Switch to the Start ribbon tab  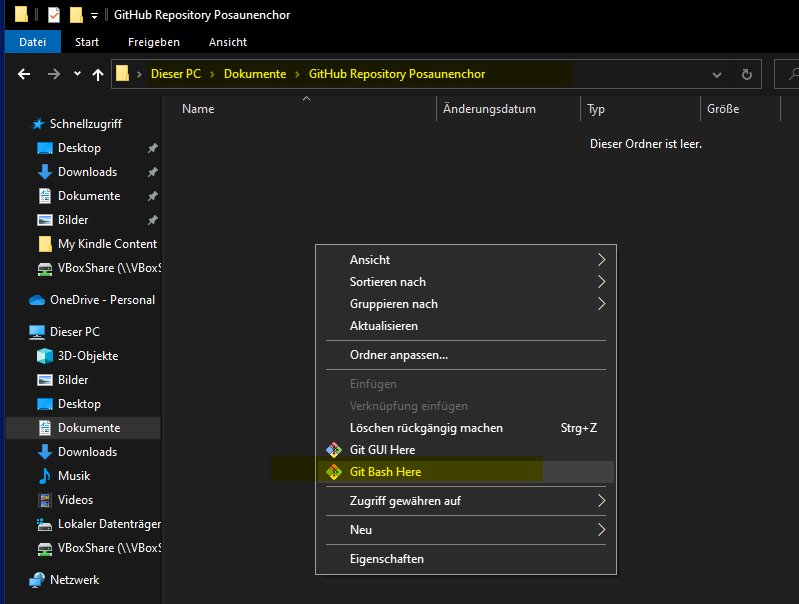pyautogui.click(x=87, y=42)
